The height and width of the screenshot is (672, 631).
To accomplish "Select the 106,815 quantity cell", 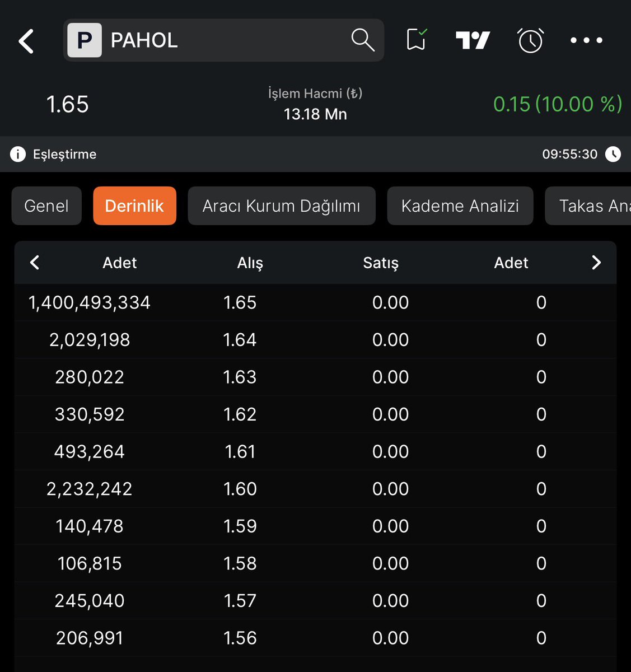I will (90, 563).
